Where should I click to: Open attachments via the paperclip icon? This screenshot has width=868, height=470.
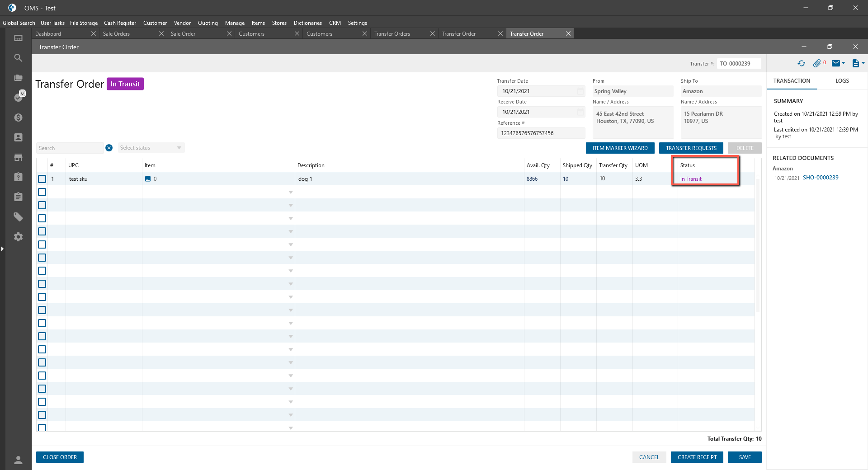(x=816, y=64)
